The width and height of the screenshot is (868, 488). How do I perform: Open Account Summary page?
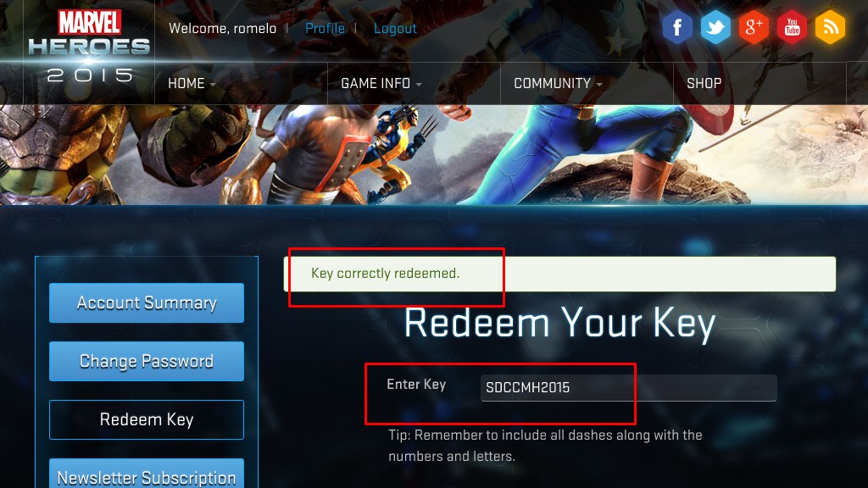[x=147, y=302]
